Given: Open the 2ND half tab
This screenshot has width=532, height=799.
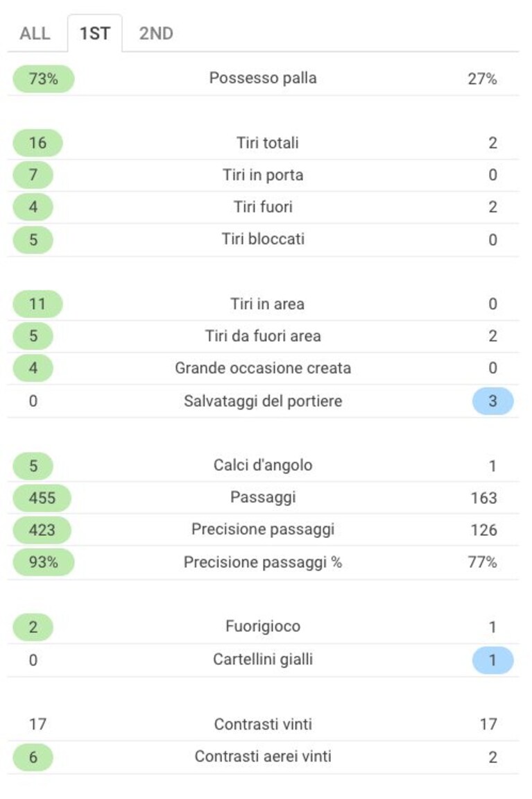Looking at the screenshot, I should pos(156,33).
